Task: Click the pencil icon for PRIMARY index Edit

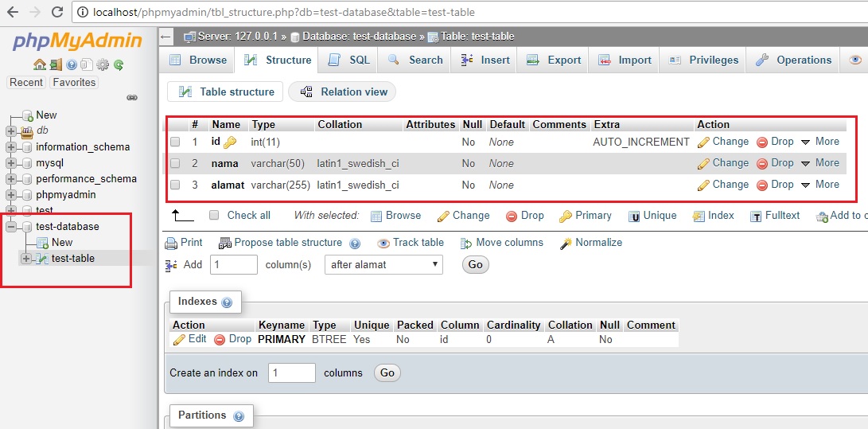Action: tap(179, 339)
